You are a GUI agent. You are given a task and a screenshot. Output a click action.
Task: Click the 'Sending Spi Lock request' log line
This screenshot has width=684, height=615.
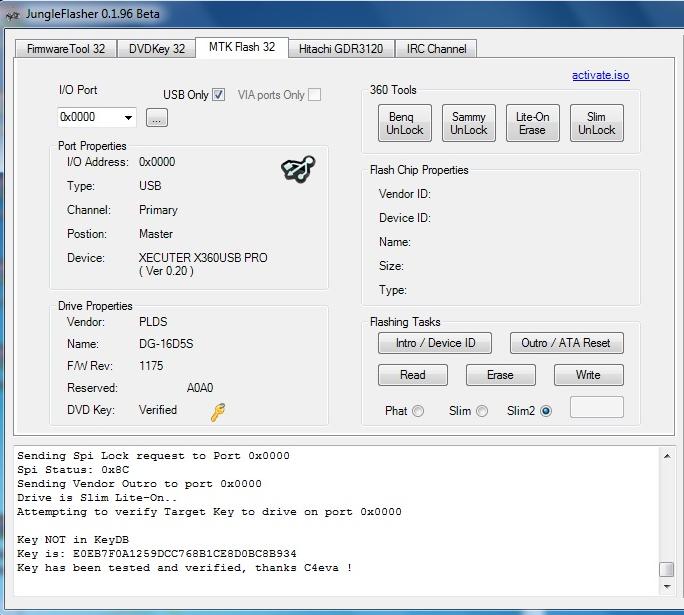153,456
